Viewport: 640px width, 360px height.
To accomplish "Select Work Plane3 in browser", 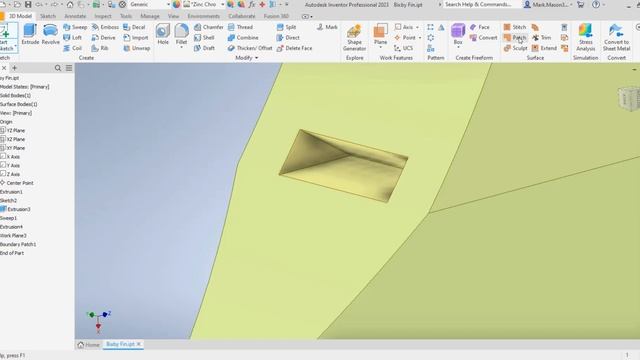I will tap(13, 236).
